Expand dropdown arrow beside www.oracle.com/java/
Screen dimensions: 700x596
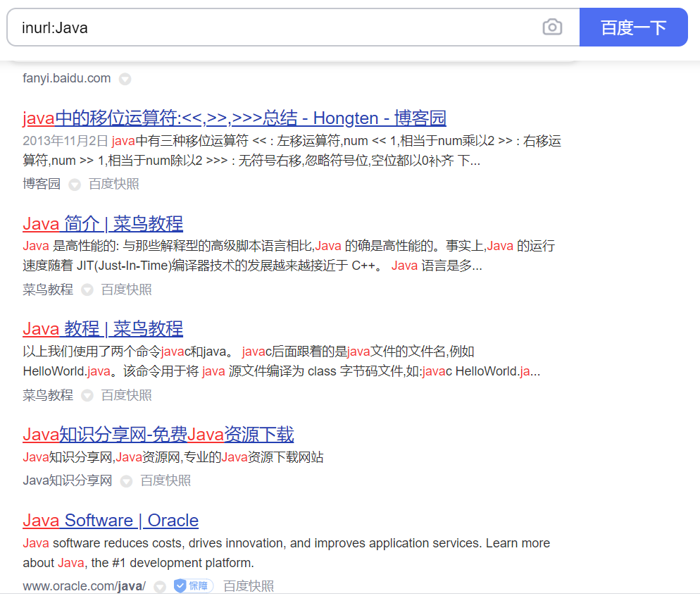pos(160,586)
